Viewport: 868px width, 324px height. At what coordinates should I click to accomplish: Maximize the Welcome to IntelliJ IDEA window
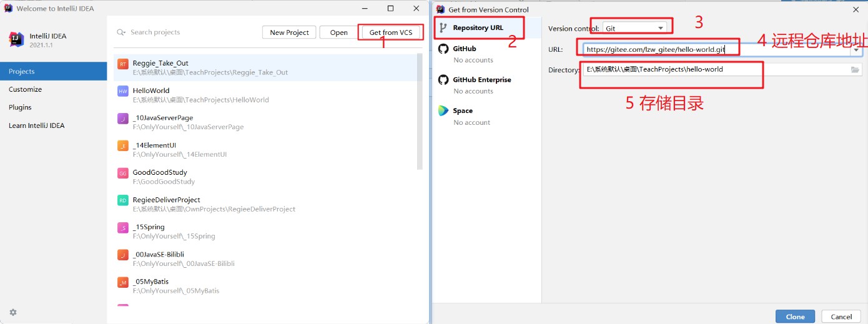coord(390,9)
